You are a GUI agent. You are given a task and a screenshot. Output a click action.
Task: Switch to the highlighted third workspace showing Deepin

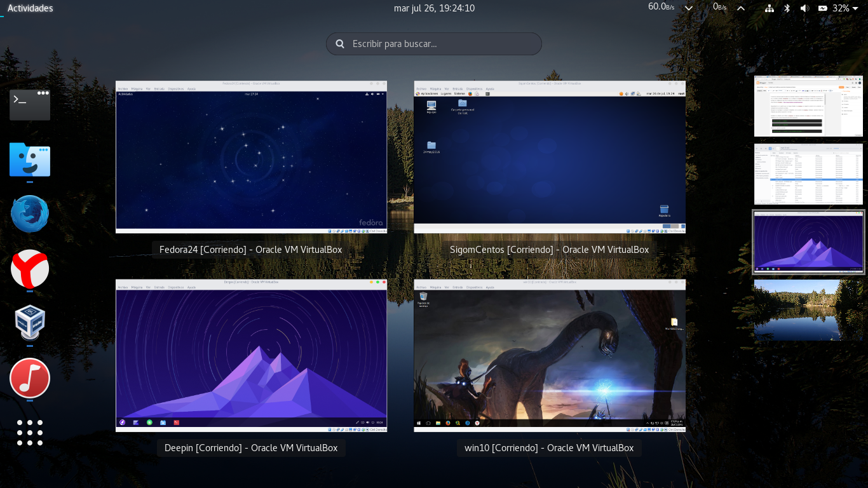pyautogui.click(x=808, y=242)
